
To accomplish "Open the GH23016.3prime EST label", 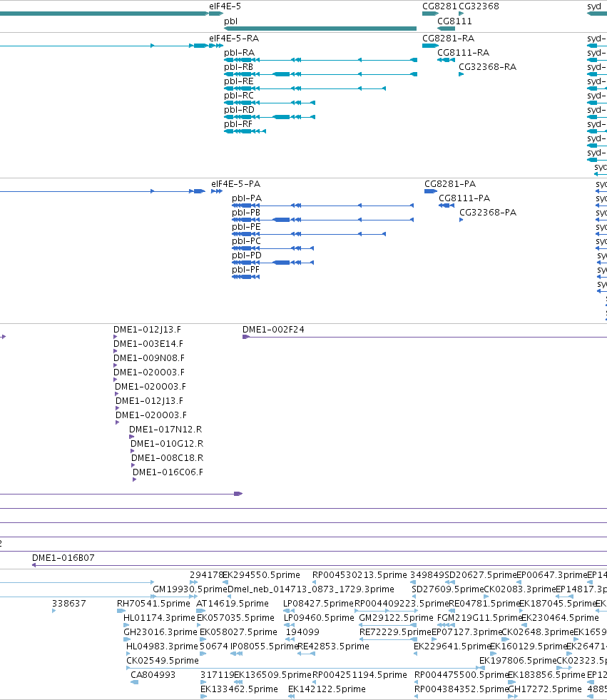I will pos(160,632).
